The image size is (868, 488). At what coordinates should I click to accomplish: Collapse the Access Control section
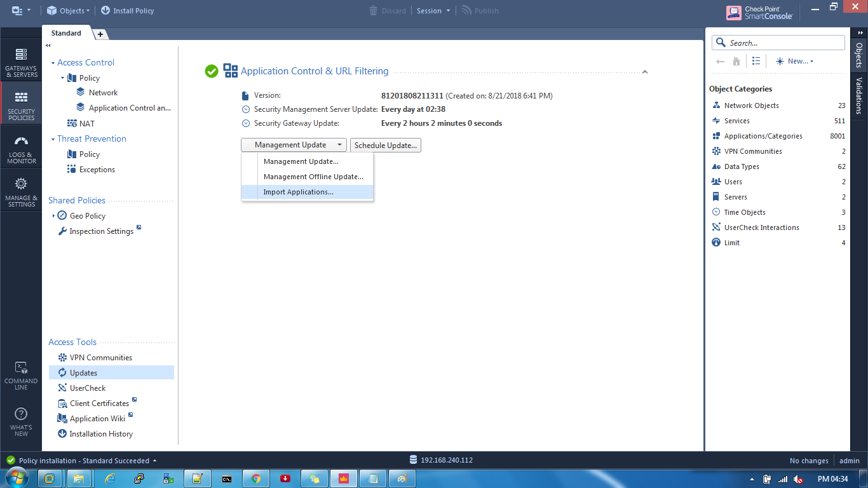pos(53,63)
